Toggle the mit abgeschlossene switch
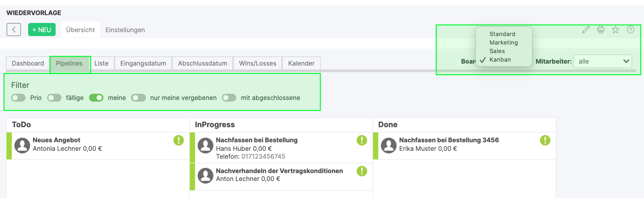644x198 pixels. [229, 98]
